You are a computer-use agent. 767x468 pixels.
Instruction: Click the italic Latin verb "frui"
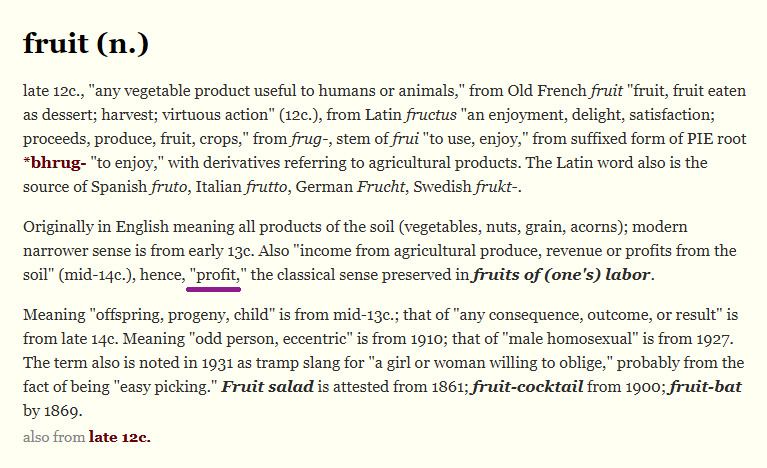398,138
